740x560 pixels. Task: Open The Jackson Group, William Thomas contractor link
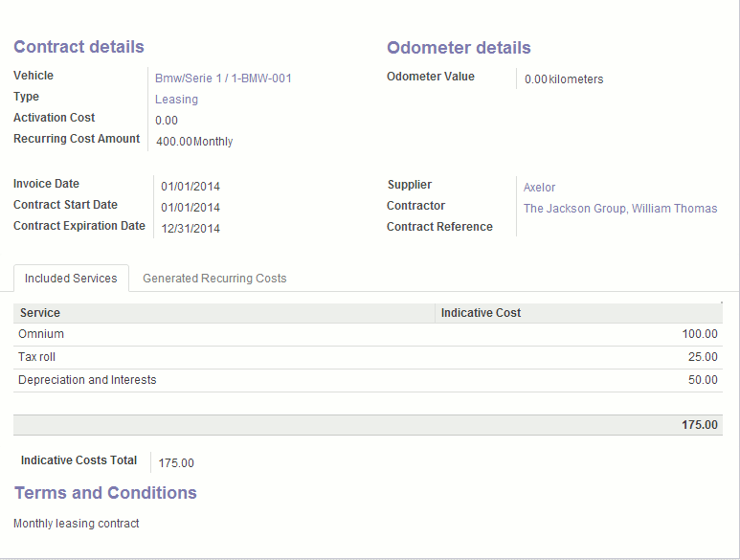[x=619, y=209]
